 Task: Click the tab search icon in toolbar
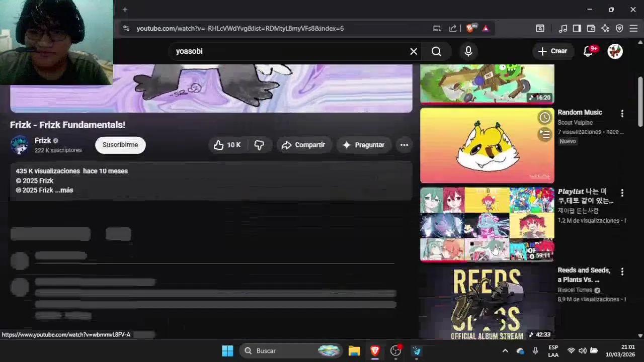coord(540,29)
